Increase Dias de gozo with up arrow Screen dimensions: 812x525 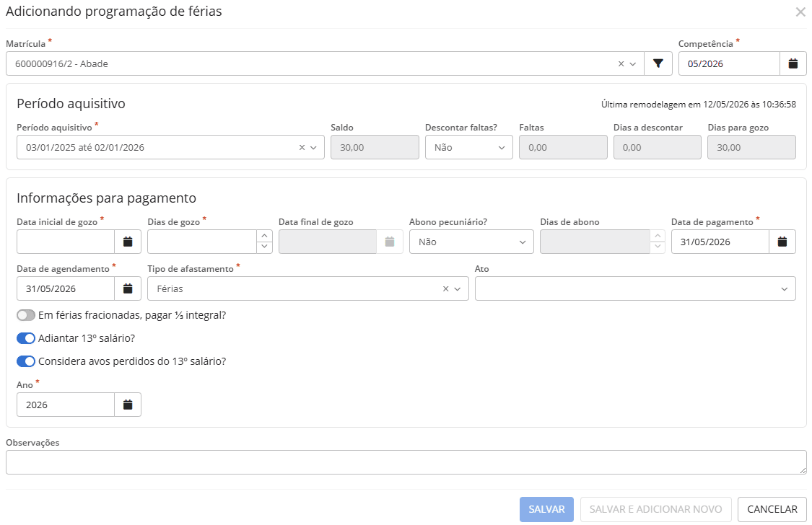(264, 236)
